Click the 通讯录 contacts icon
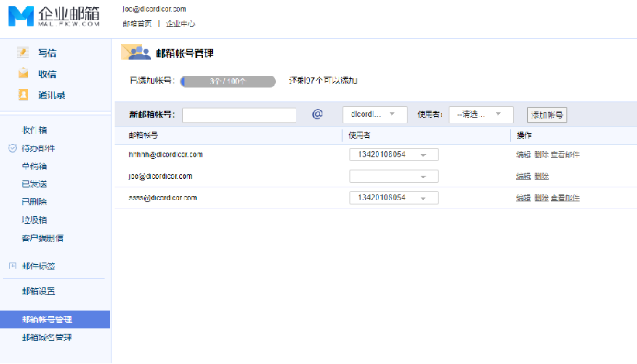Image resolution: width=637 pixels, height=364 pixels. (x=23, y=95)
